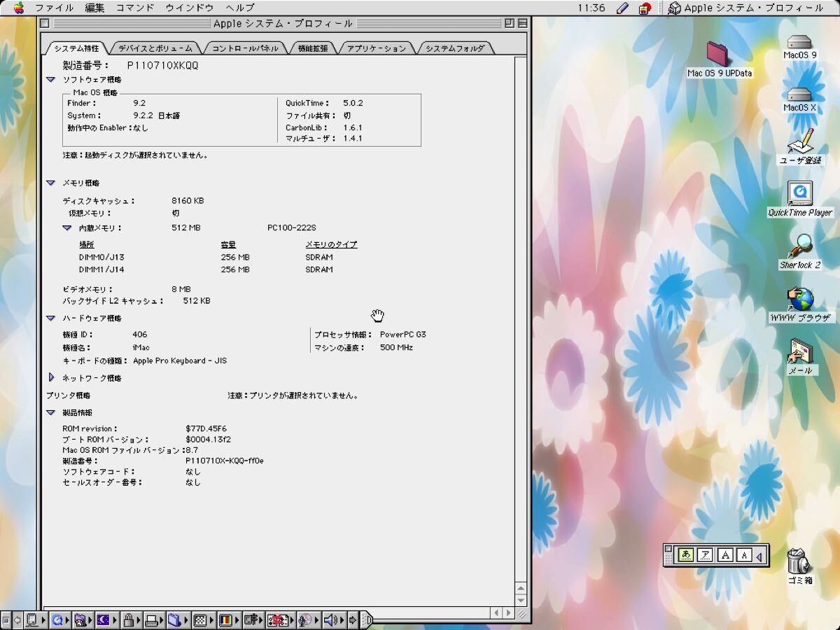Switch to the システムフォルダ tab
Screen dimensions: 840x630
(455, 48)
